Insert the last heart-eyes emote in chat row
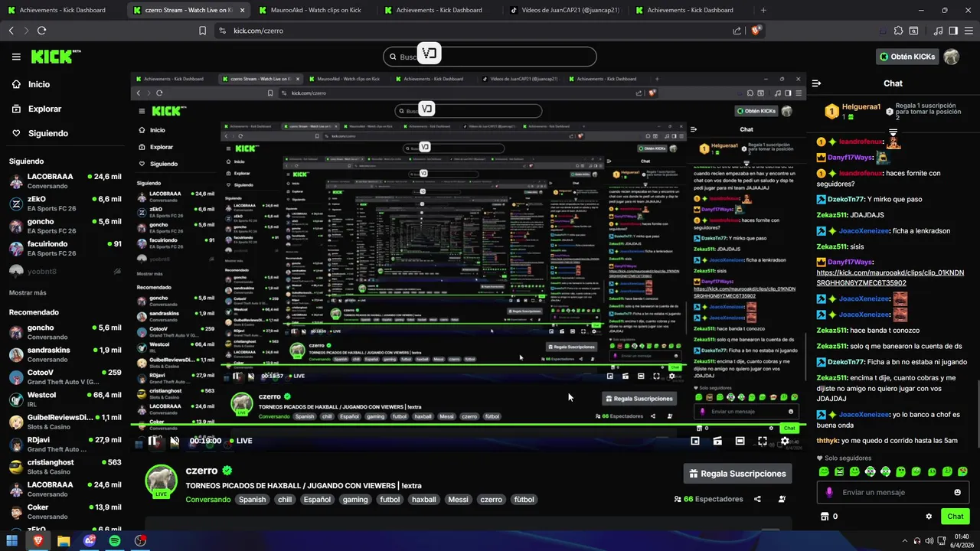Image resolution: width=980 pixels, height=551 pixels. click(x=962, y=471)
